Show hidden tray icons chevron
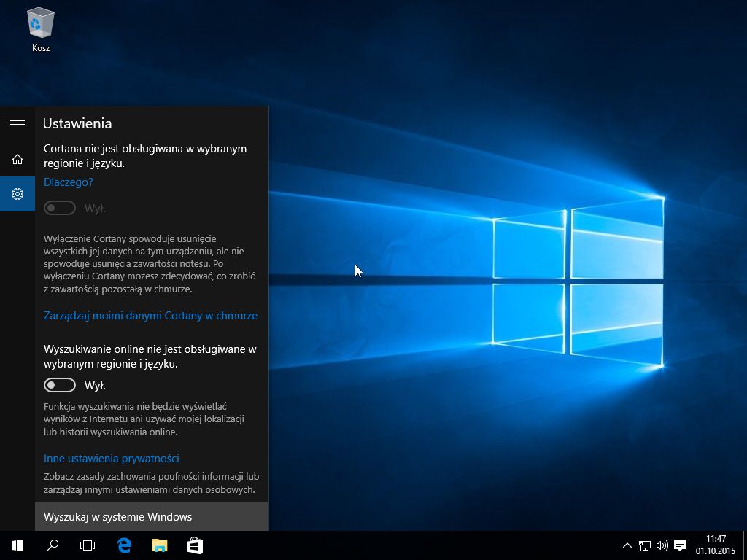The width and height of the screenshot is (747, 560). (x=627, y=545)
